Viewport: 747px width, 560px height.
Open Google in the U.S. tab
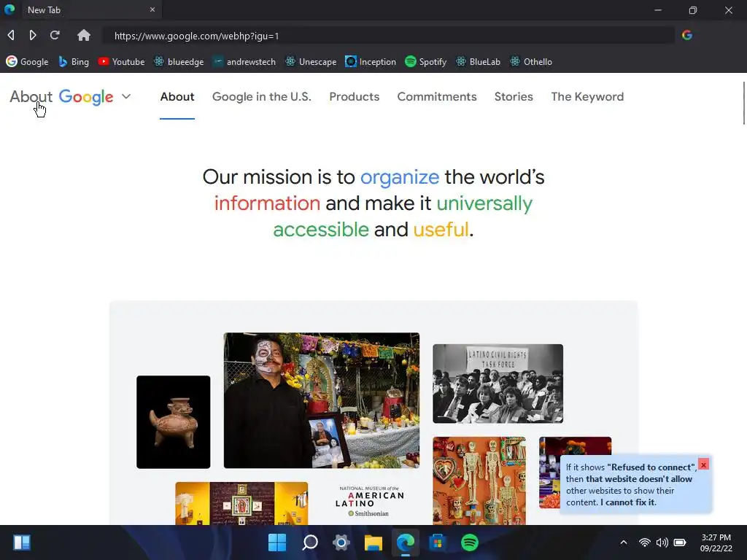coord(262,97)
